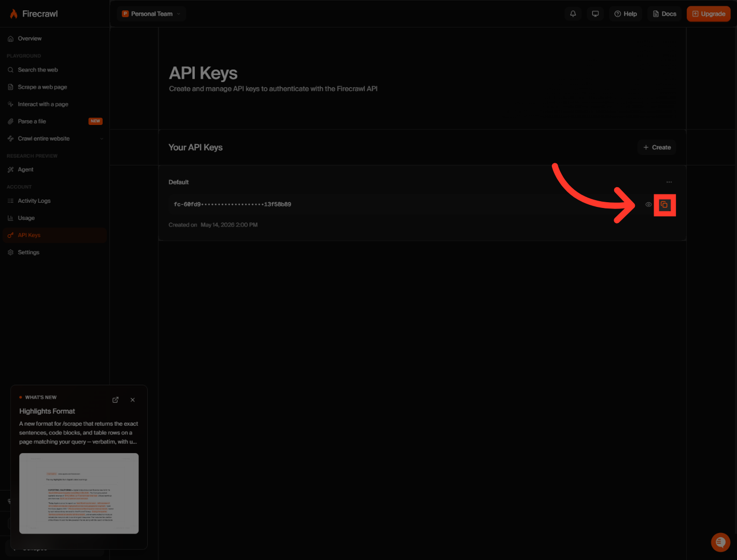Image resolution: width=737 pixels, height=560 pixels.
Task: Click the Agent wand icon
Action: [x=10, y=170]
